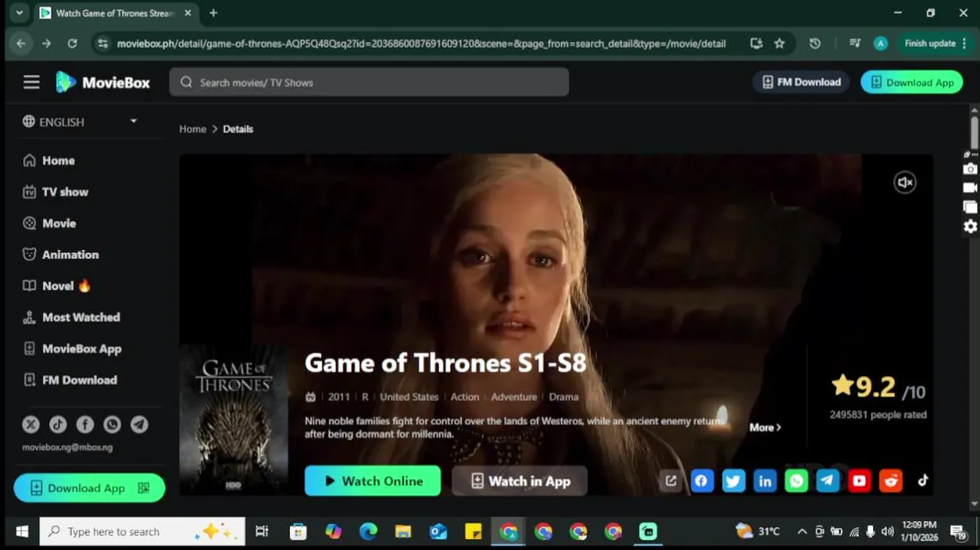Screen dimensions: 980x550
Task: Click the search field for movies/TV shows
Action: tap(369, 82)
